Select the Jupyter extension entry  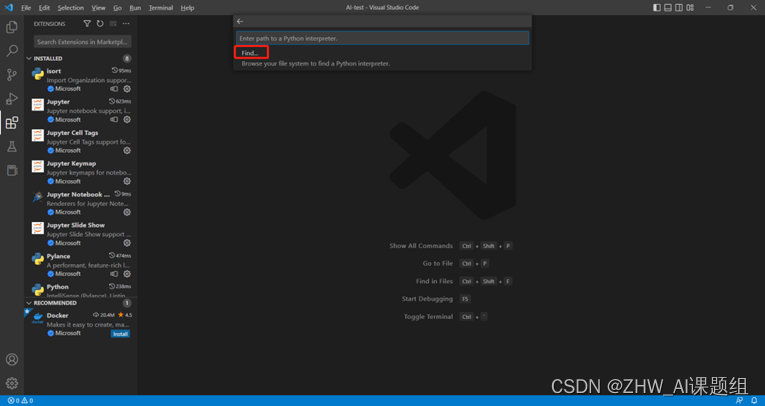(81, 110)
